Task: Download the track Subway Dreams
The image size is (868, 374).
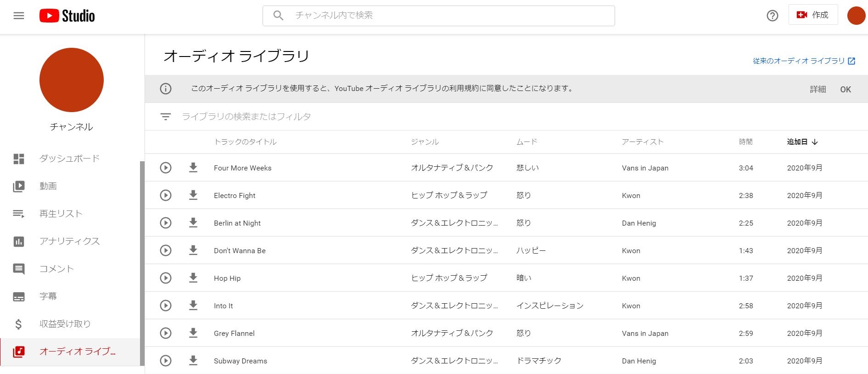Action: coord(193,361)
